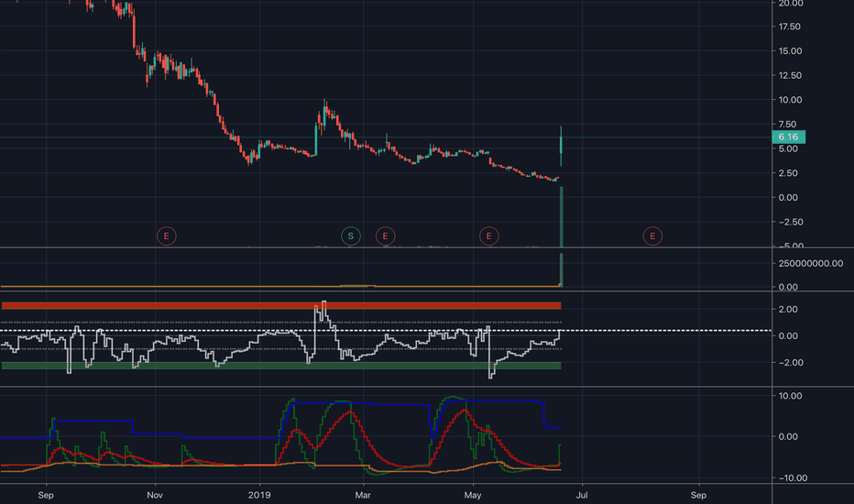Select the 2.50 price axis label
Viewport: 854px width, 504px height.
[x=787, y=173]
